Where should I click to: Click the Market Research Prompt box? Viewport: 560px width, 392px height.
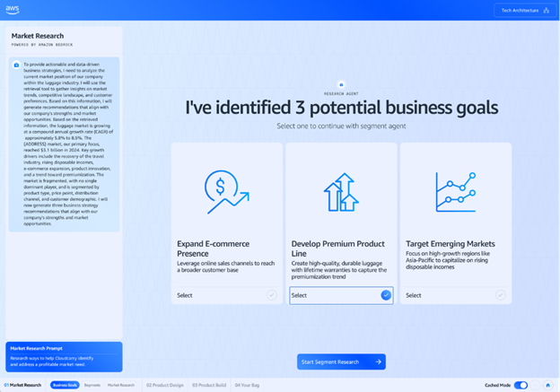coord(64,357)
